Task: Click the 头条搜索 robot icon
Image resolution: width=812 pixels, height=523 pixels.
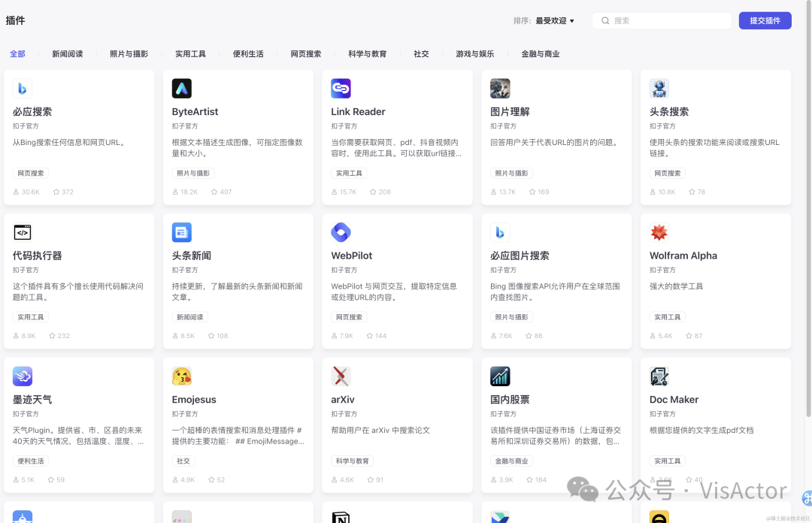Action: pos(659,89)
